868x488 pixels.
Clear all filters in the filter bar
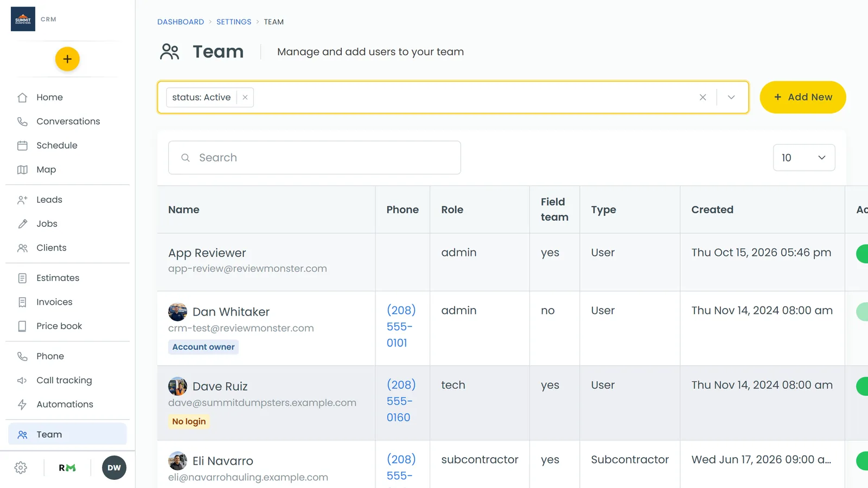[x=703, y=98]
